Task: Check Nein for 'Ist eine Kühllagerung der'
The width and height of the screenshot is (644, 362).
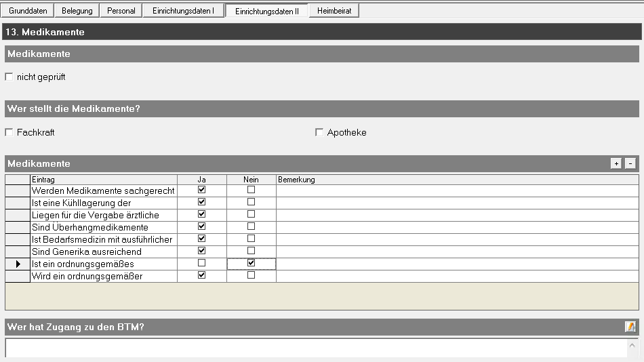Action: point(251,203)
